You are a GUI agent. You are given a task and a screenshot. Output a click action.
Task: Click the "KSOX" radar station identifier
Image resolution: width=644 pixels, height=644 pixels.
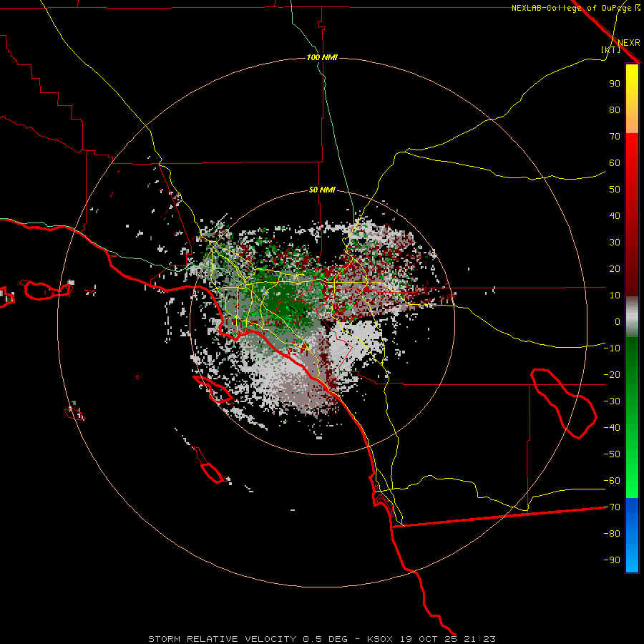[380, 639]
